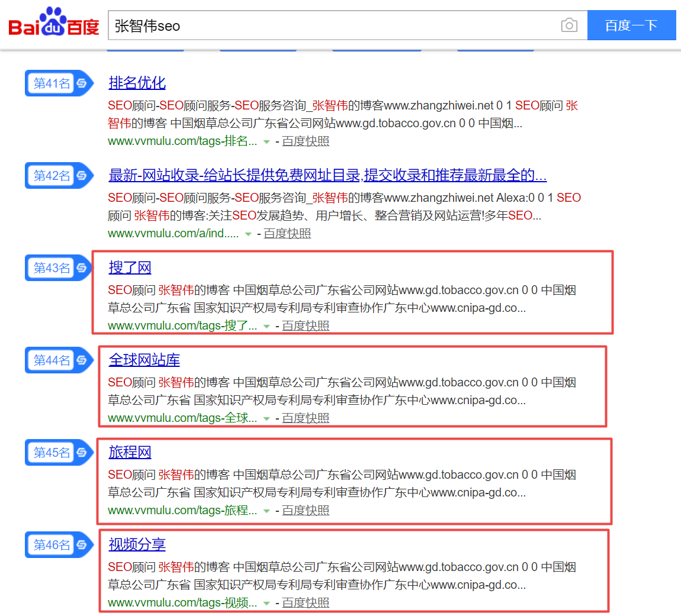This screenshot has width=681, height=616.
Task: Click swirl icon on 第44名 badge
Action: (82, 360)
